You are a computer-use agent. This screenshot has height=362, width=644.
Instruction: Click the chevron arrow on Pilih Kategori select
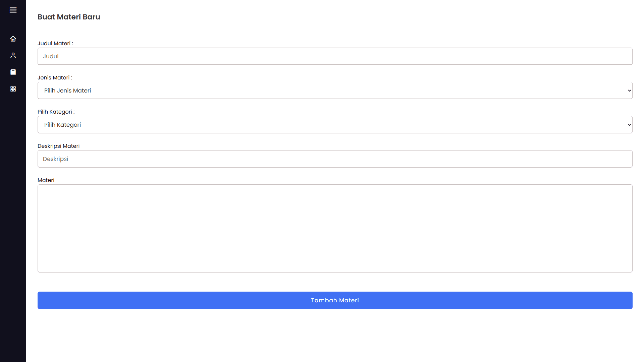(629, 125)
